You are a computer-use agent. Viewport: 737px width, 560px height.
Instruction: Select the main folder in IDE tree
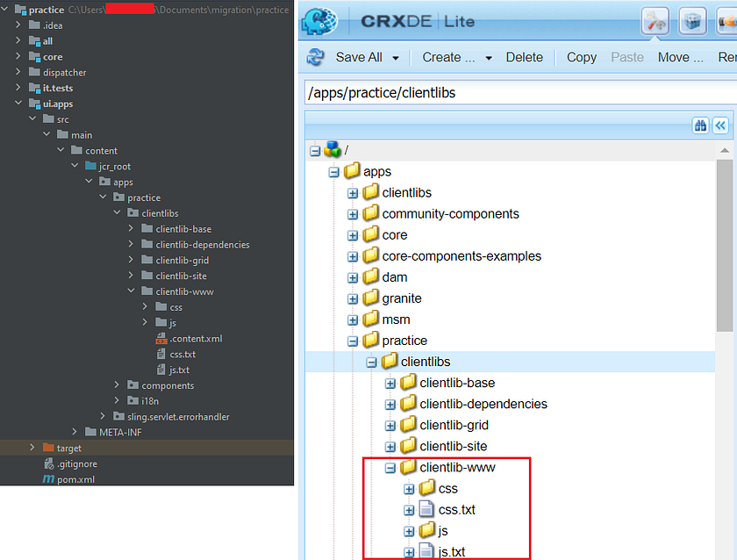coord(82,135)
